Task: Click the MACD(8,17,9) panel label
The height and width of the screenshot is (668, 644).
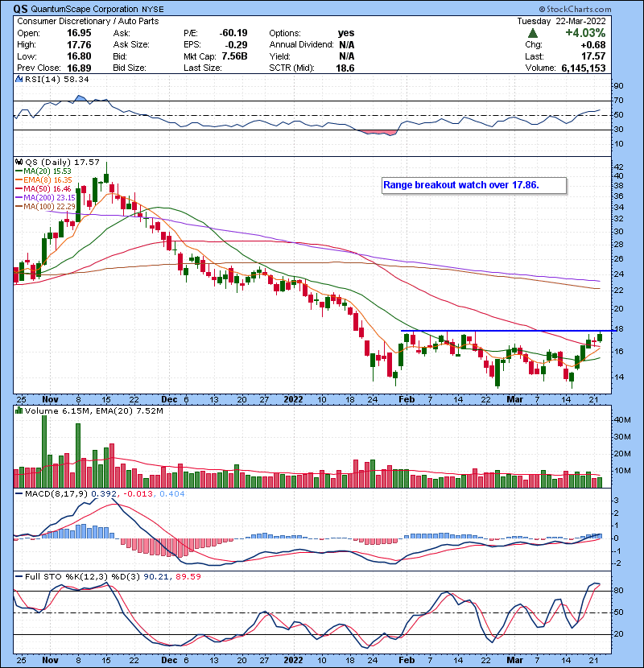Action: (x=56, y=494)
